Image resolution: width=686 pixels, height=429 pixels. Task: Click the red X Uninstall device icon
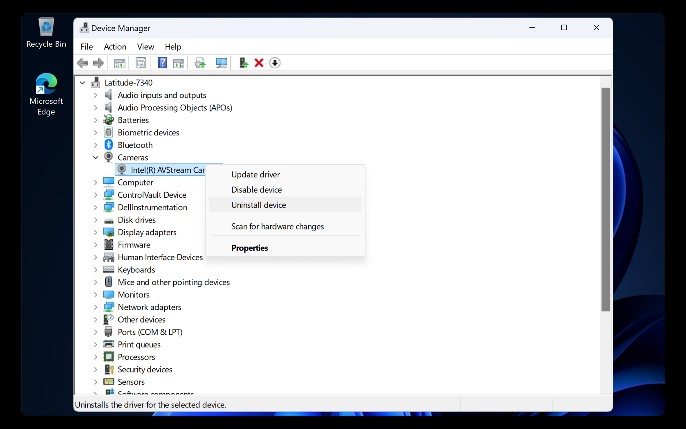[x=259, y=63]
